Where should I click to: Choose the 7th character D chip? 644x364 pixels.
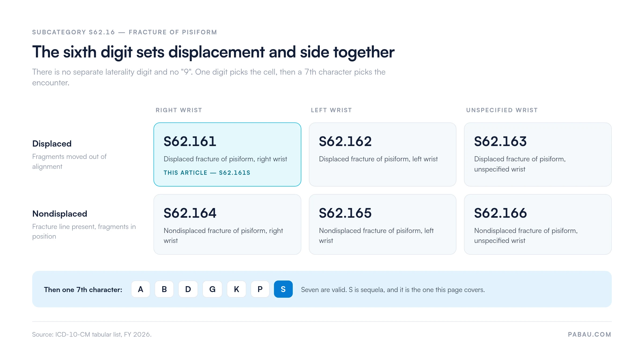188,289
